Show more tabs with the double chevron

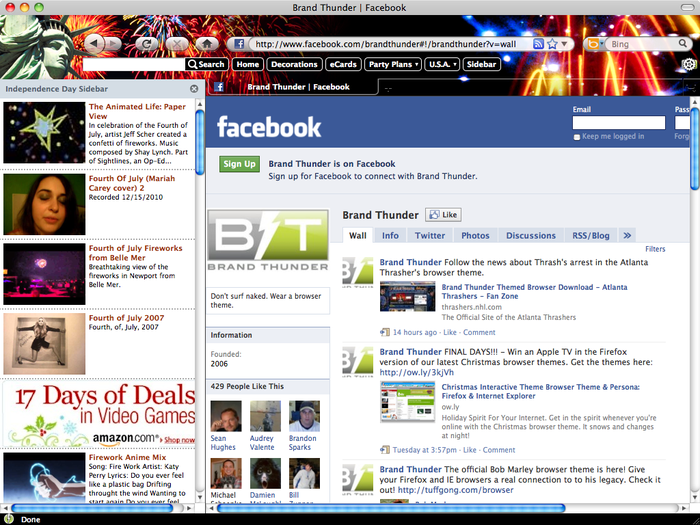[x=627, y=235]
